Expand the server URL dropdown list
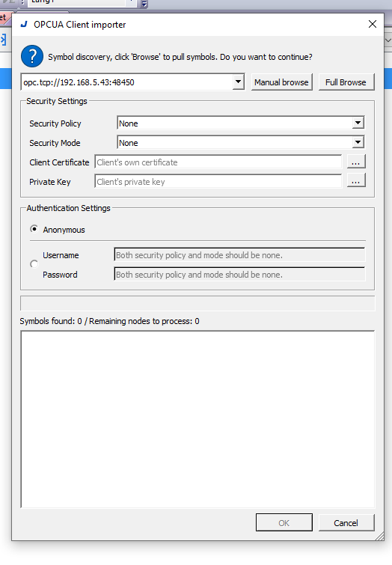 (x=238, y=82)
